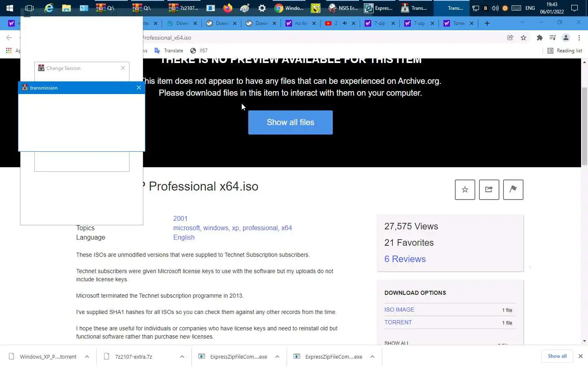Screen dimensions: 588x368
Task: Open the touch keyboard tray icon
Action: click(x=516, y=8)
